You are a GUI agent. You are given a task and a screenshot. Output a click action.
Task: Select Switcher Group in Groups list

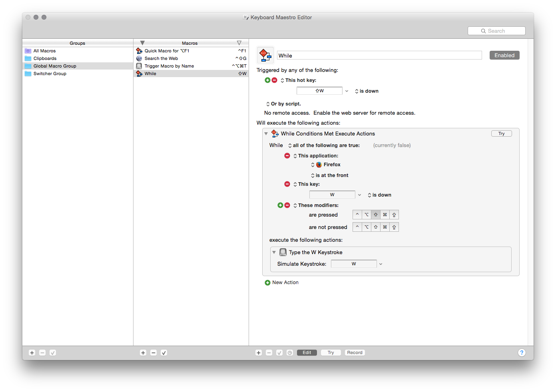[50, 74]
